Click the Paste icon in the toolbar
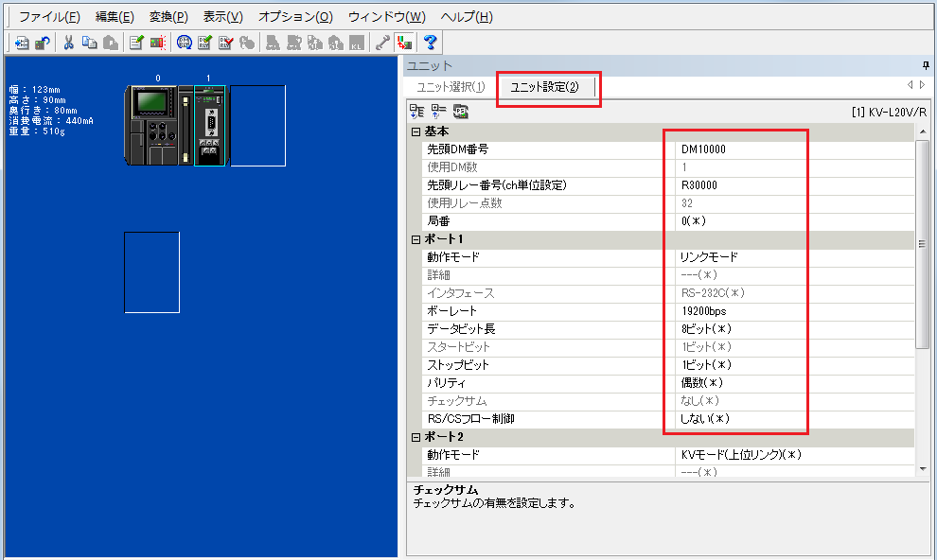Screen dimensions: 937x560 coord(113,42)
